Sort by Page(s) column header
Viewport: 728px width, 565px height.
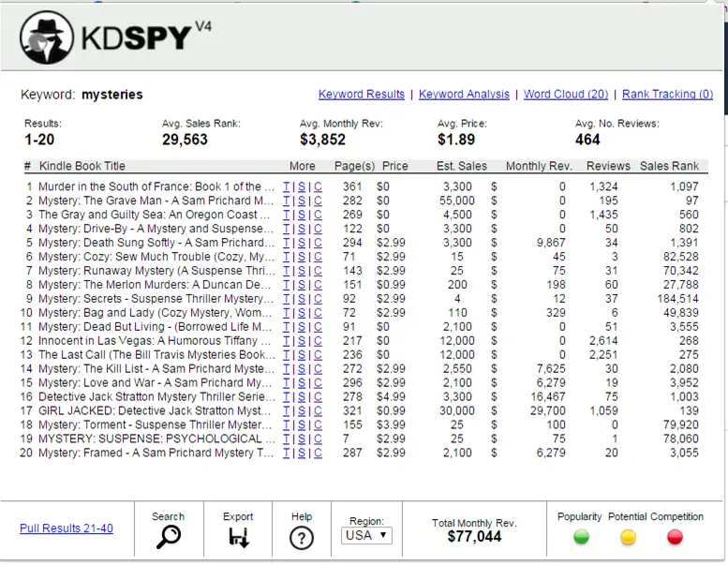(354, 166)
